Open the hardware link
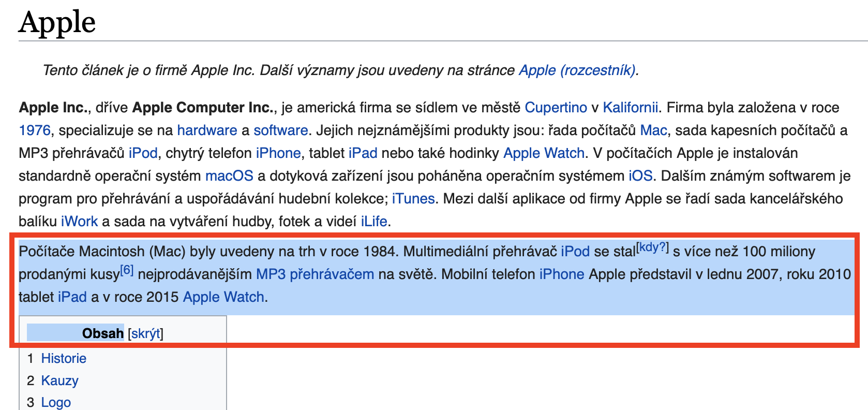Image resolution: width=868 pixels, height=410 pixels. 207,130
